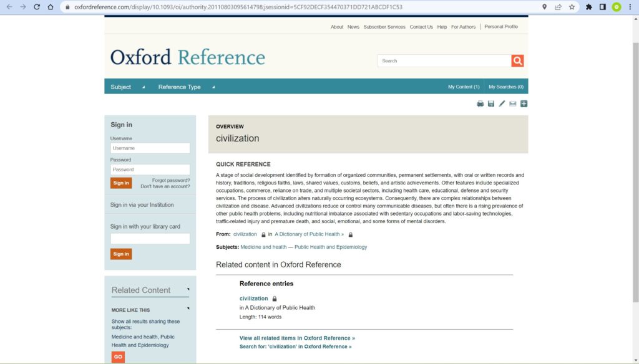
Task: Expand the Reference Type dropdown menu
Action: coord(186,87)
